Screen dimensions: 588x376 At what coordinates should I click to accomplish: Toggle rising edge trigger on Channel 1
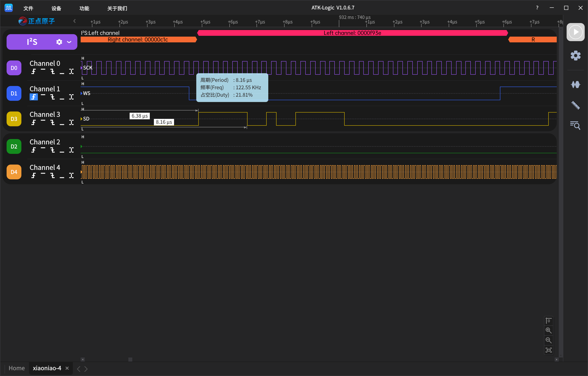point(34,97)
